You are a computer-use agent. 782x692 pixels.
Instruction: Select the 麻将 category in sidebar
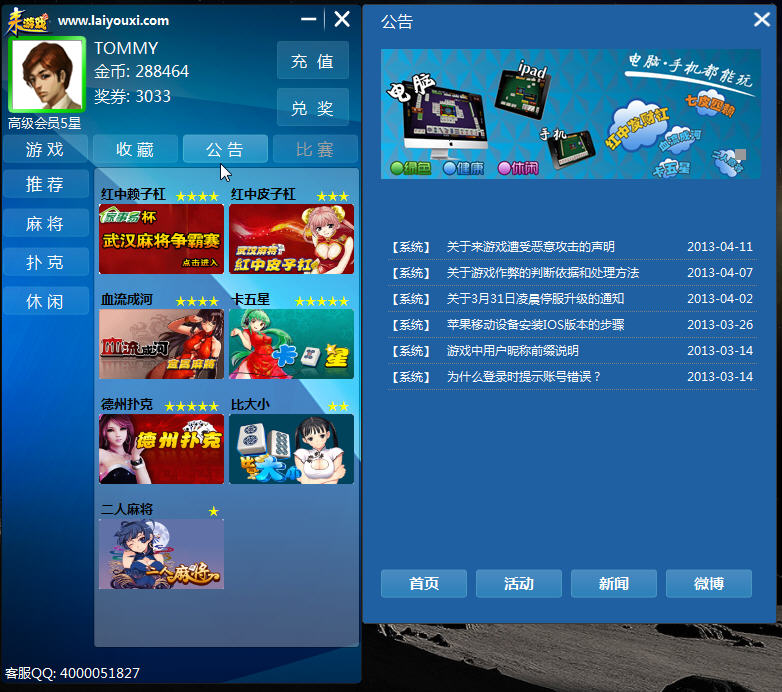[x=45, y=224]
